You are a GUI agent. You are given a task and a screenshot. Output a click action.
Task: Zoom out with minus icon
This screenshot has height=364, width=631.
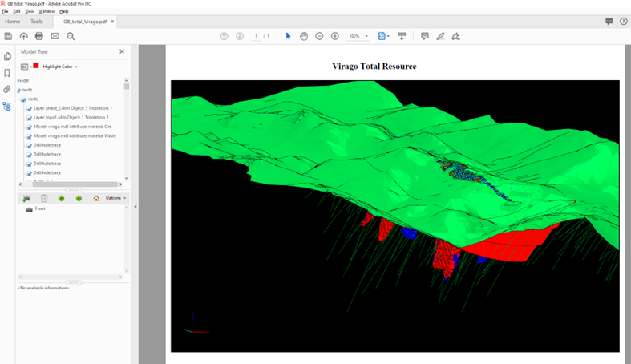[319, 36]
